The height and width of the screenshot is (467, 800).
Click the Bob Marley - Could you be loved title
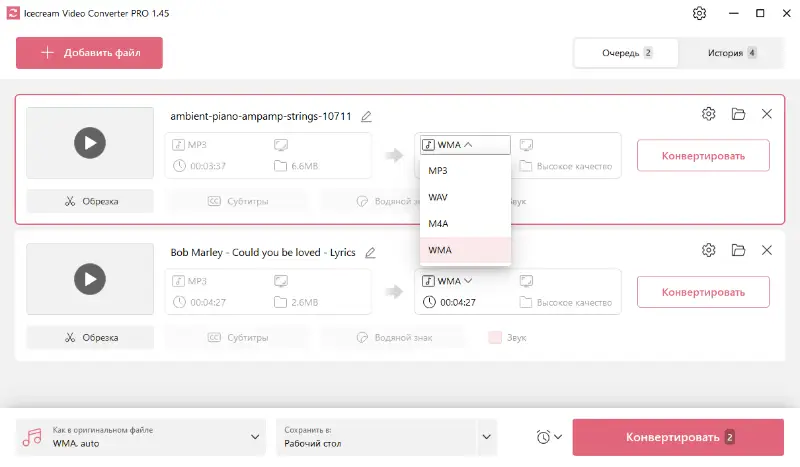[x=263, y=253]
